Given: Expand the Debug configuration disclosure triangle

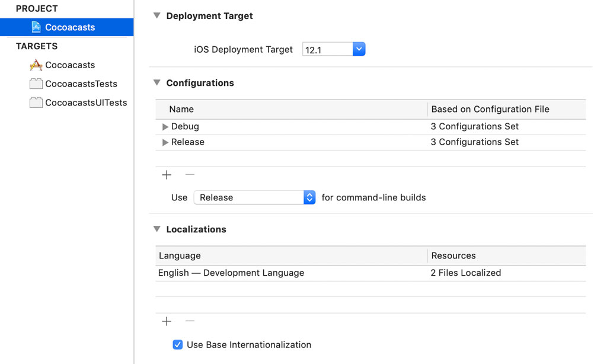Looking at the screenshot, I should click(x=165, y=126).
